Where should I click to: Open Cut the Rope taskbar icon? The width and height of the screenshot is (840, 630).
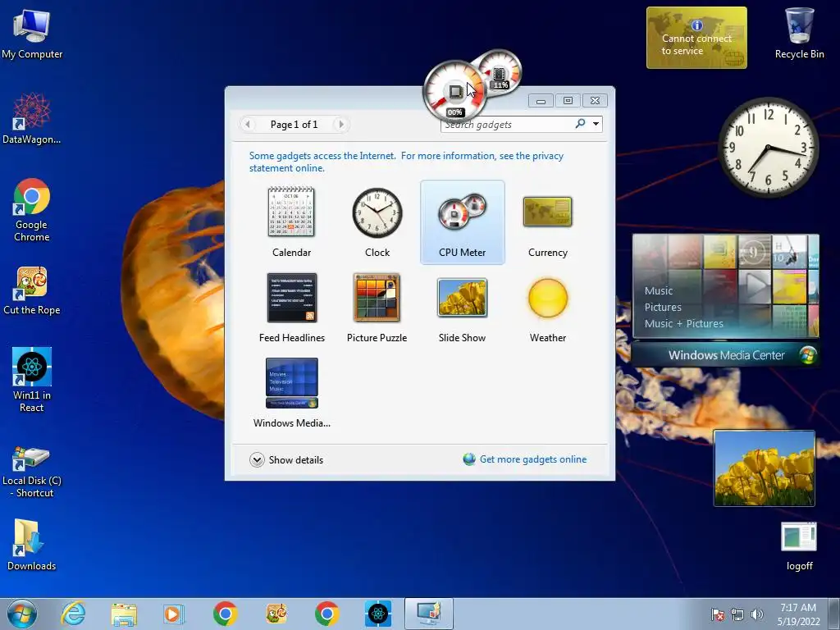pos(276,614)
